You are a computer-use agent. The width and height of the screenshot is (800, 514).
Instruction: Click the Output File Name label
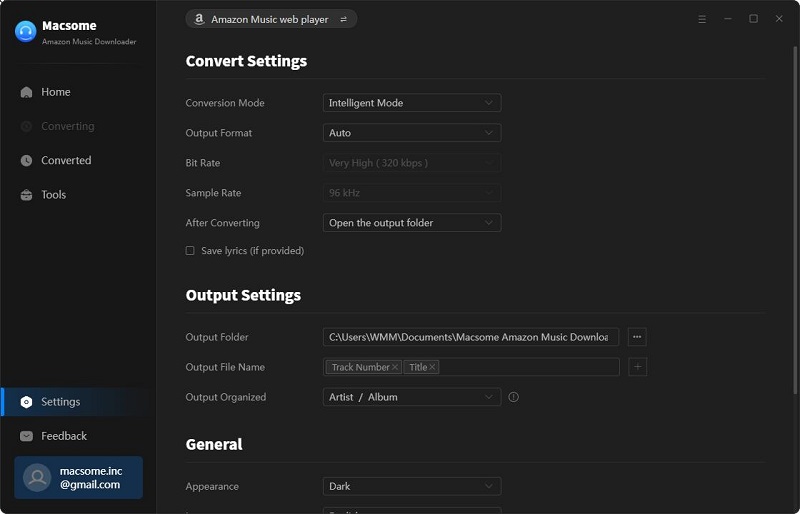225,367
